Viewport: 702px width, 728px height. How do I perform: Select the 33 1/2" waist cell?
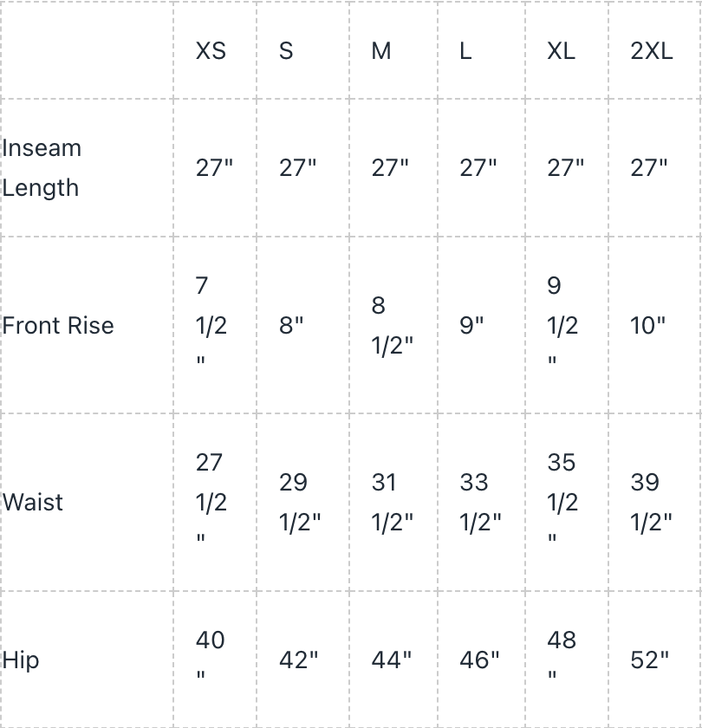click(x=480, y=502)
